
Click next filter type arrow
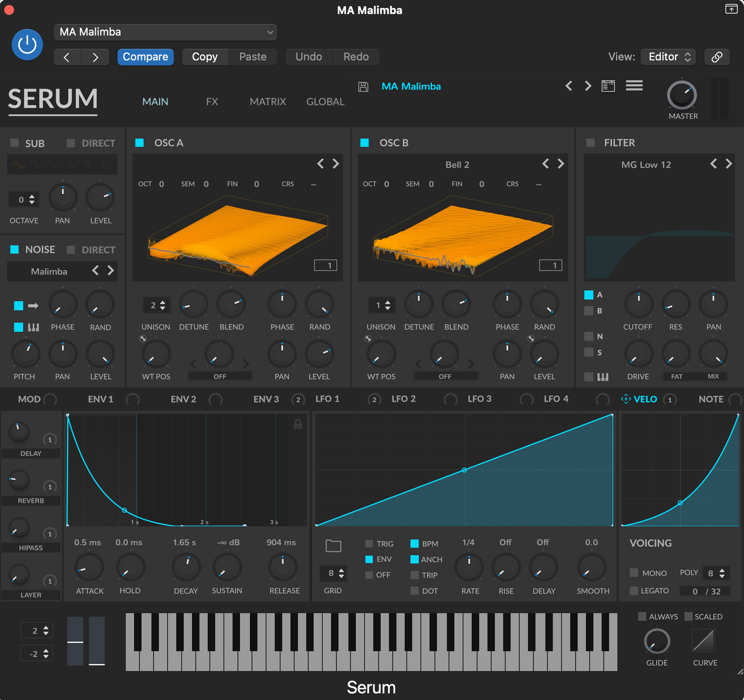[729, 164]
